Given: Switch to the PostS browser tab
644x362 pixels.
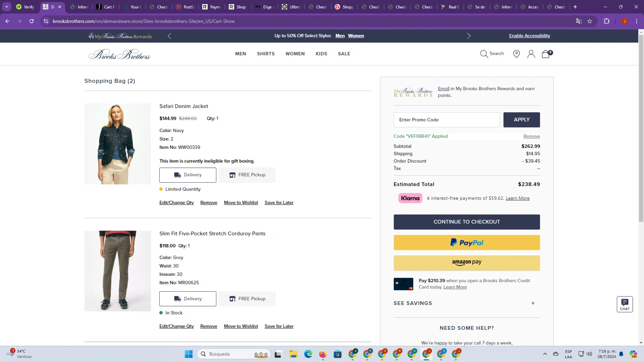Looking at the screenshot, I should click(x=185, y=7).
